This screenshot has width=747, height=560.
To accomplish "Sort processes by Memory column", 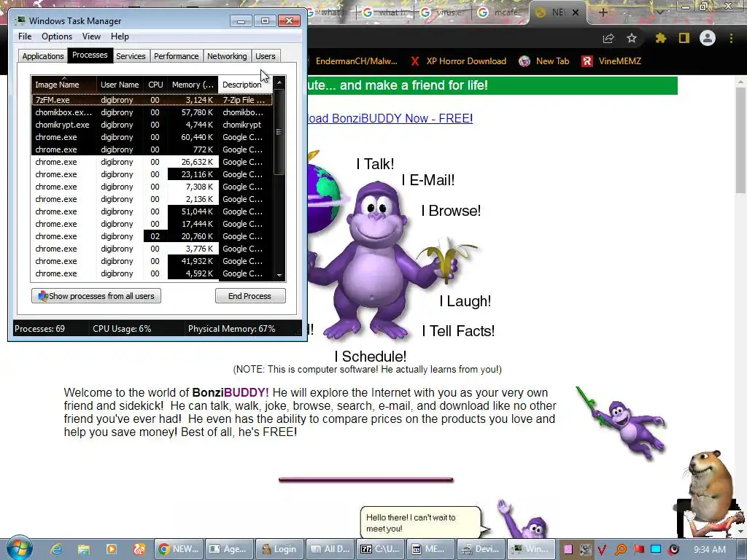I will pos(193,85).
